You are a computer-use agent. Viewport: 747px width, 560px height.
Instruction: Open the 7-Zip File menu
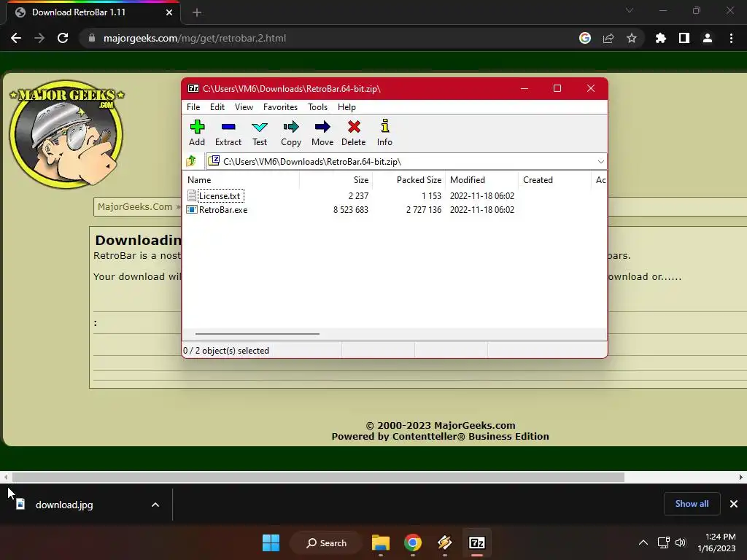pyautogui.click(x=193, y=107)
